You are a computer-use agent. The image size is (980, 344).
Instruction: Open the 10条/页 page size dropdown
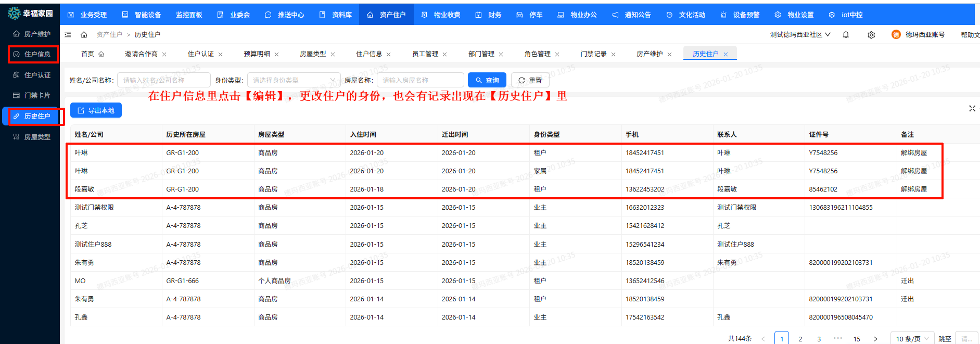pos(912,339)
